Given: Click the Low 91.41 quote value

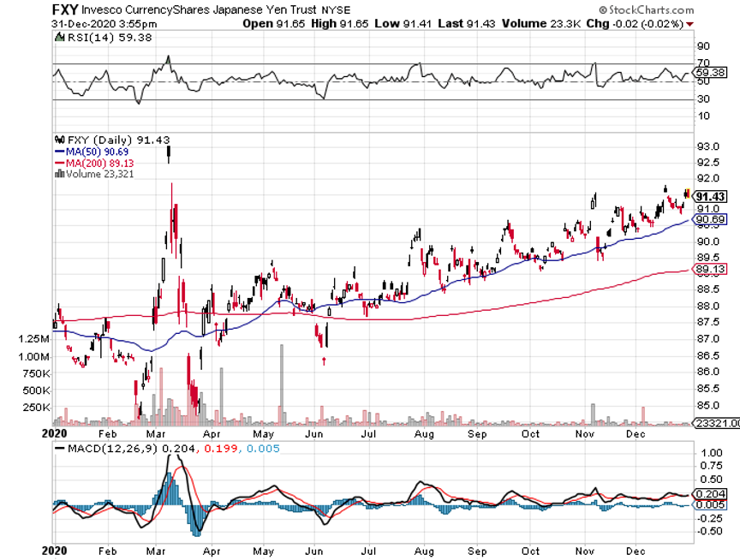Looking at the screenshot, I should [403, 24].
